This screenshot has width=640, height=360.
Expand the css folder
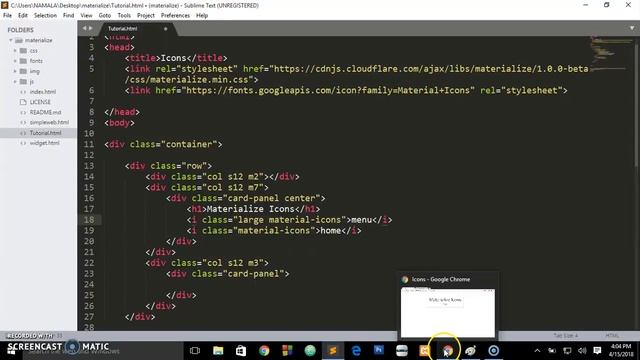pyautogui.click(x=15, y=51)
